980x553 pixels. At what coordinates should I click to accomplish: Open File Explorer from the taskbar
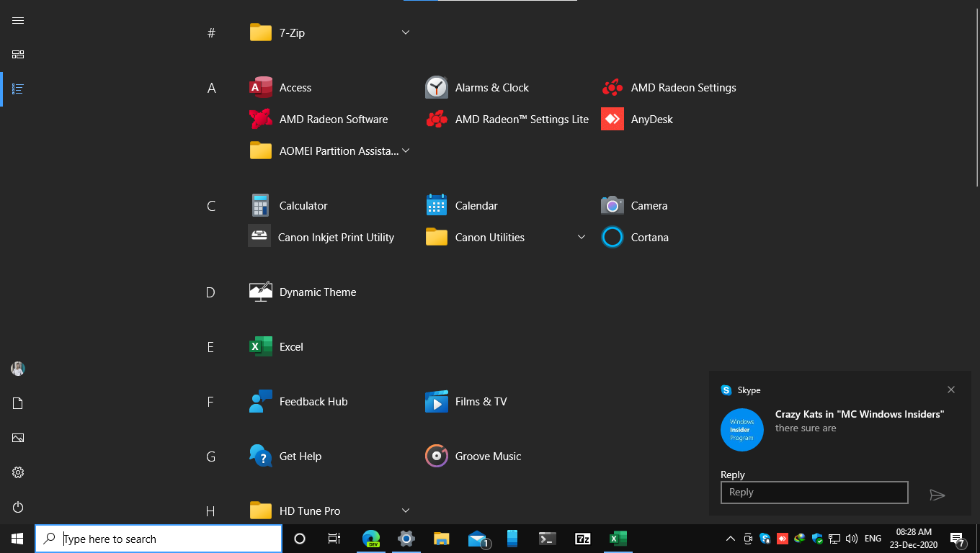click(x=441, y=539)
